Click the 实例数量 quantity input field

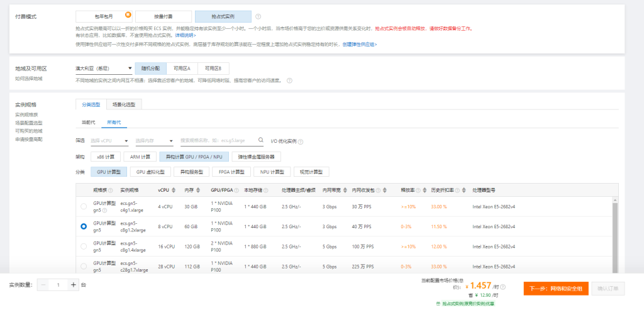pos(58,285)
